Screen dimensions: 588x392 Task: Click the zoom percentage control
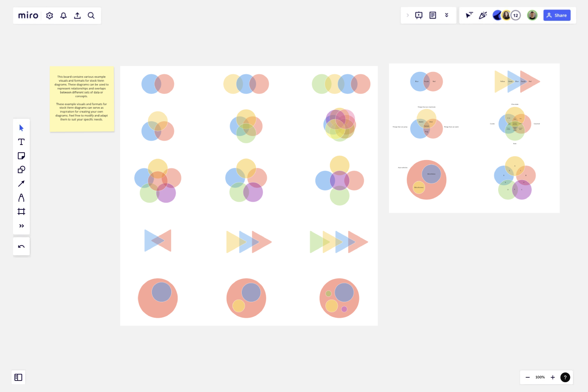coord(540,377)
